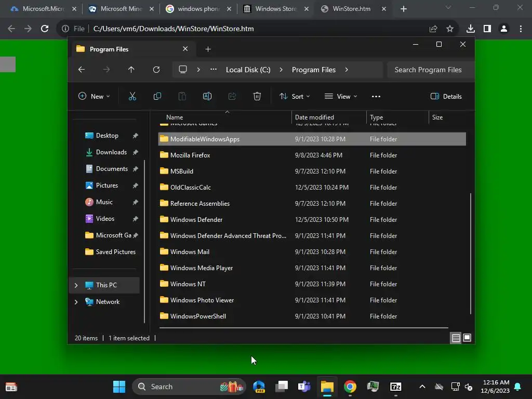Screen dimensions: 532x399
Task: Sort by Size column header
Action: pyautogui.click(x=447, y=117)
